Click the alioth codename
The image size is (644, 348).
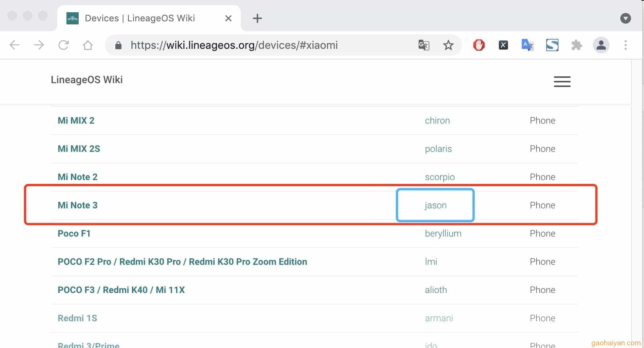(436, 290)
